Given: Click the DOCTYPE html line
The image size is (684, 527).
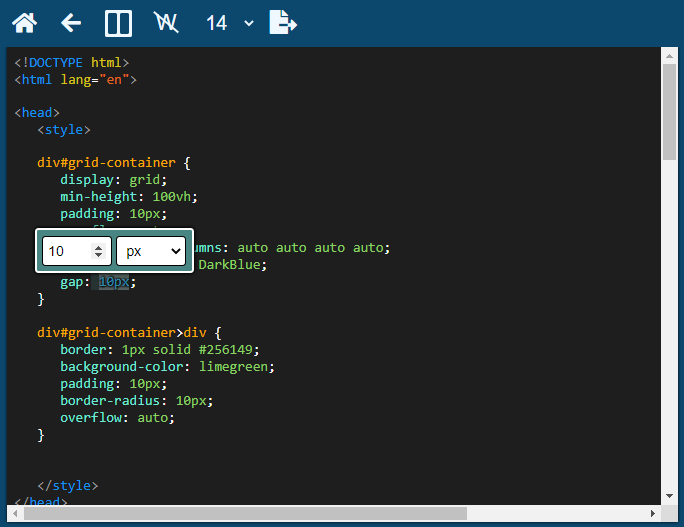Looking at the screenshot, I should pos(72,62).
